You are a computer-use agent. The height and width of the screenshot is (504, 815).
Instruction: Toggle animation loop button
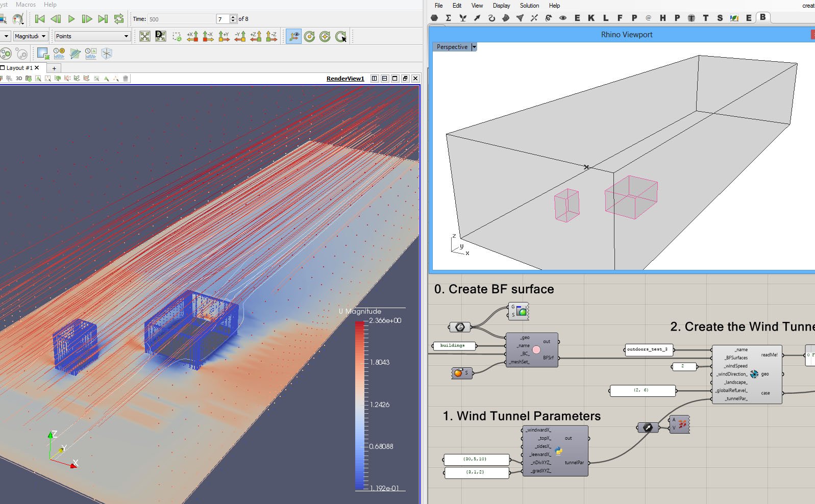119,19
